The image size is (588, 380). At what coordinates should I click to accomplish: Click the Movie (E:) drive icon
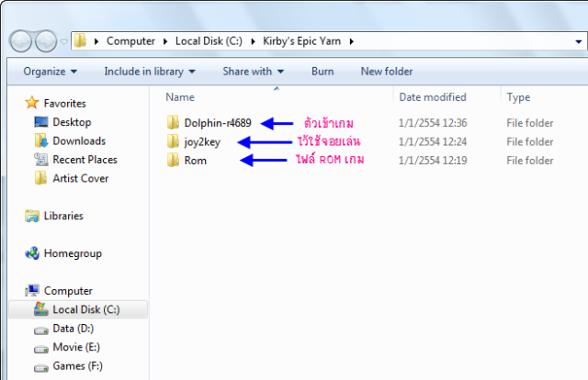tap(40, 350)
